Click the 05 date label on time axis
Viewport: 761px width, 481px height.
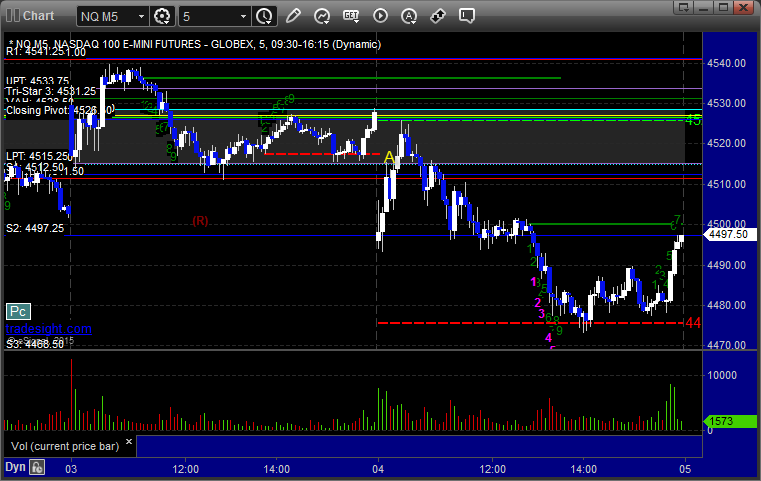pyautogui.click(x=685, y=469)
